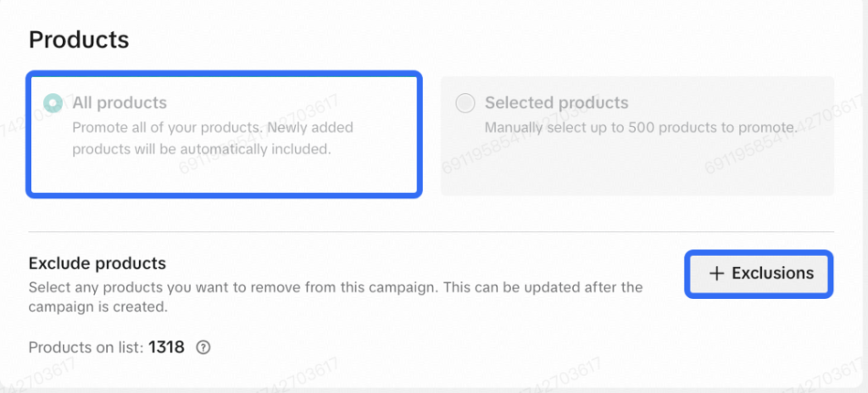Click the "Products on list:" label
Image resolution: width=868 pixels, height=393 pixels.
tap(86, 347)
